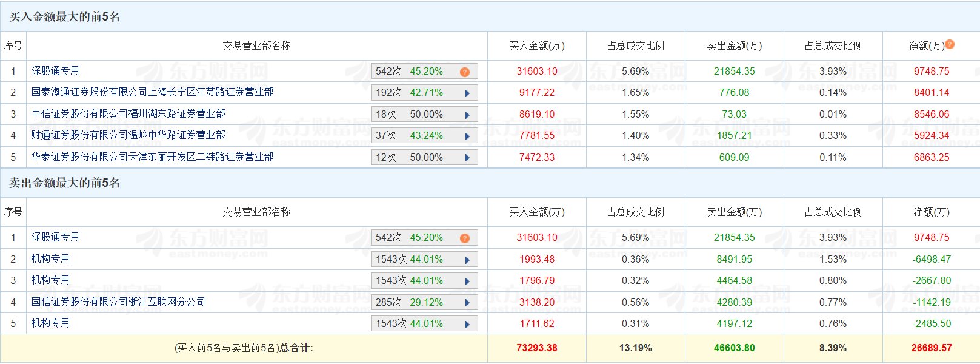Click the blue arrow icon in the 国泰海通证券 row
980x364 pixels.
point(467,93)
